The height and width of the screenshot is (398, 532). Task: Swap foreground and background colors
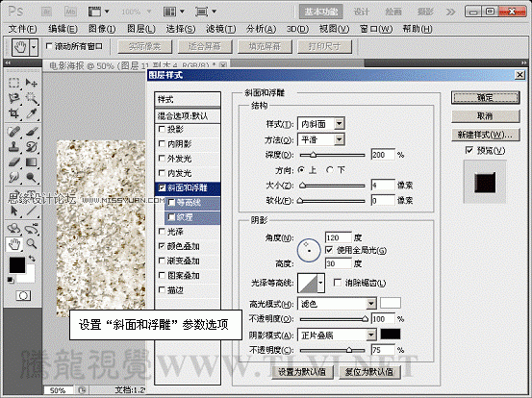[x=32, y=259]
